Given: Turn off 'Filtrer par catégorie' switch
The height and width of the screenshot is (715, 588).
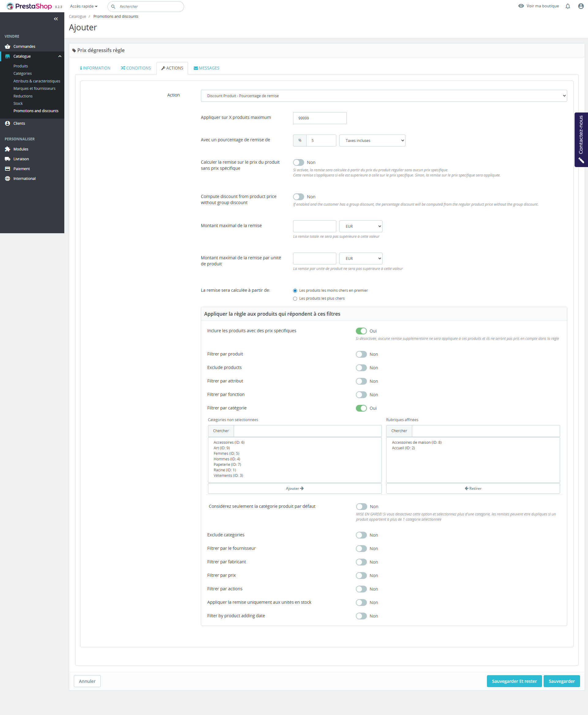Looking at the screenshot, I should (361, 408).
